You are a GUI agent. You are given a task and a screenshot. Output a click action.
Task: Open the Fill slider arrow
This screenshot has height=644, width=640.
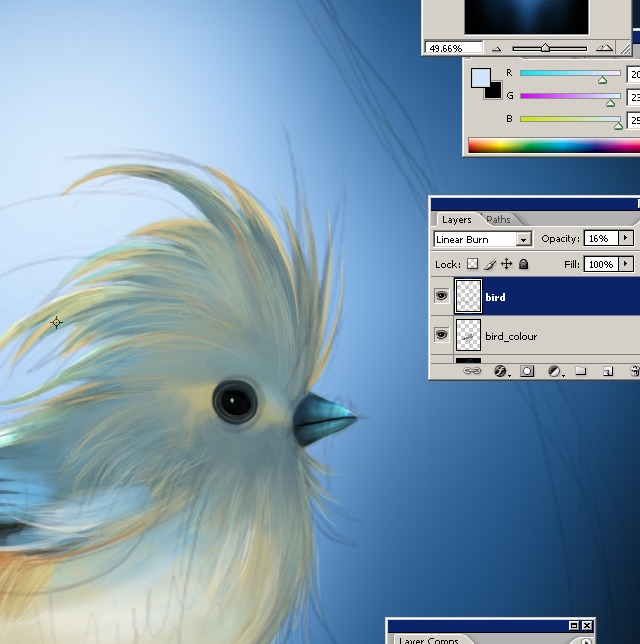click(x=626, y=264)
